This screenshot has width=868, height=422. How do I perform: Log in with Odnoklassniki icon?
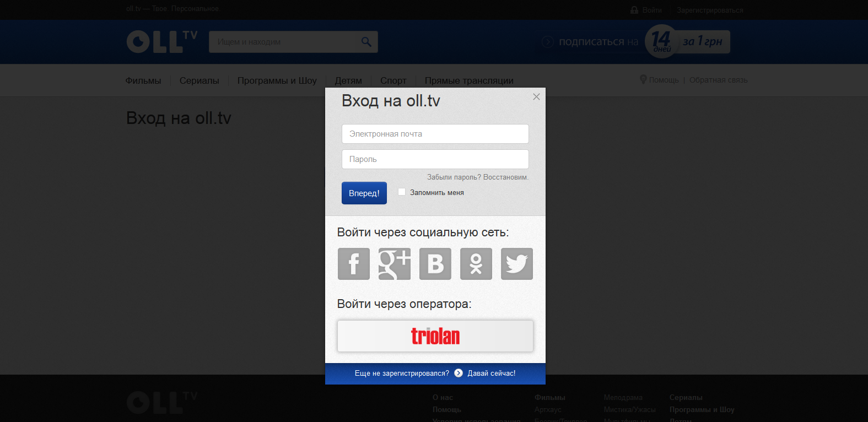(x=476, y=264)
